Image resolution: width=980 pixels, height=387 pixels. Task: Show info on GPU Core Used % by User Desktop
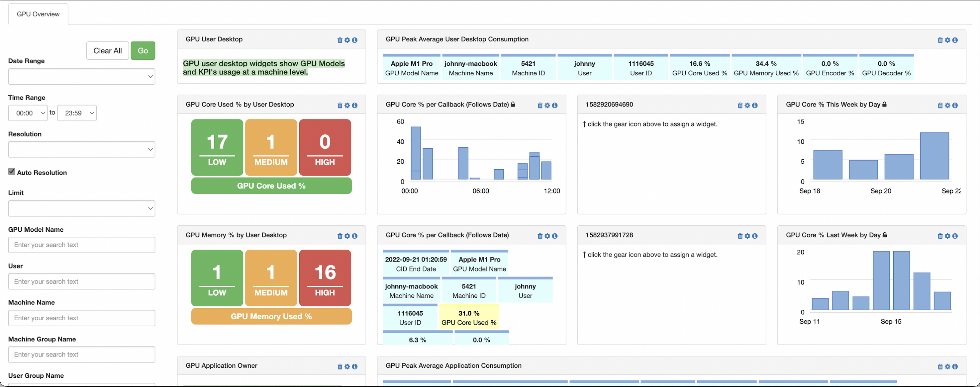[354, 106]
